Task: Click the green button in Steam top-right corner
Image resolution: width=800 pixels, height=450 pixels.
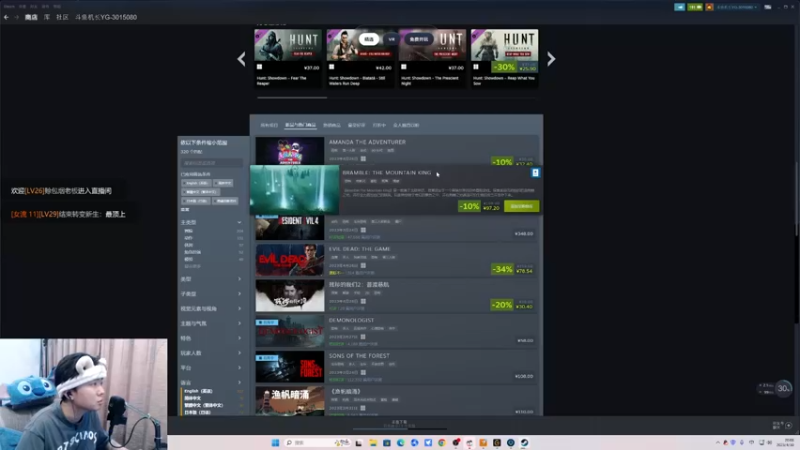Action: click(x=694, y=7)
